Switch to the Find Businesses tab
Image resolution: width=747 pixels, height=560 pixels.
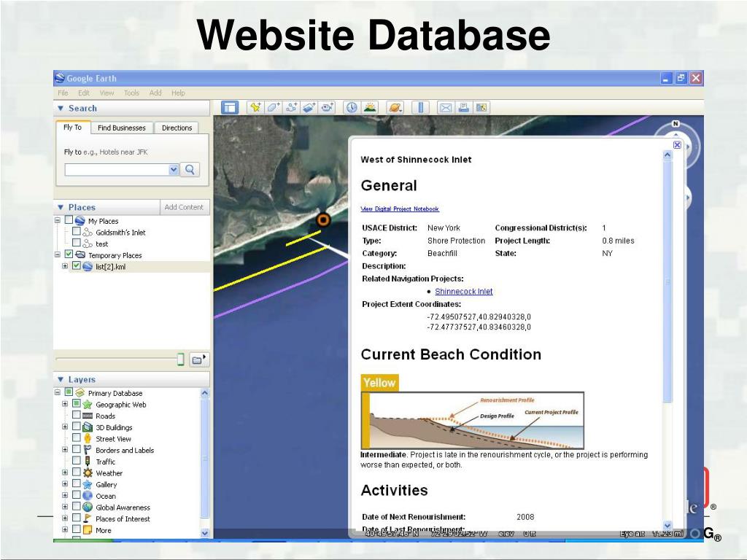coord(122,128)
